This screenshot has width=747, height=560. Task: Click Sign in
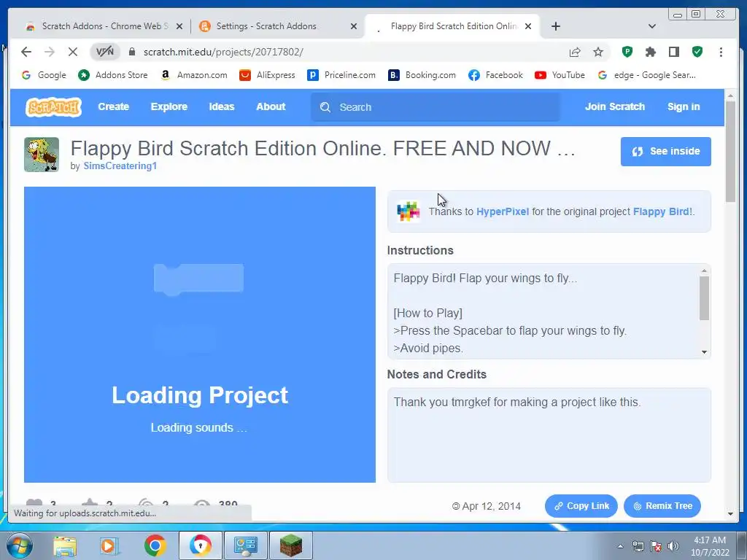click(684, 106)
